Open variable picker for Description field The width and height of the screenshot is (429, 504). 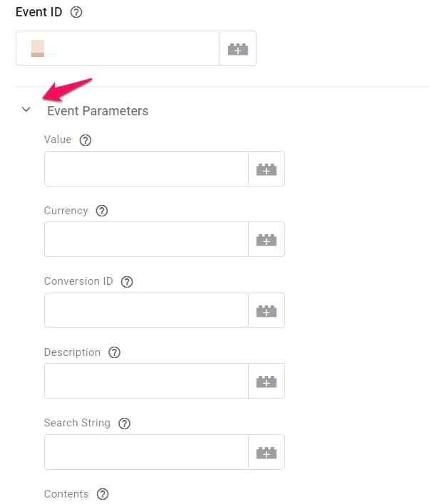[266, 382]
